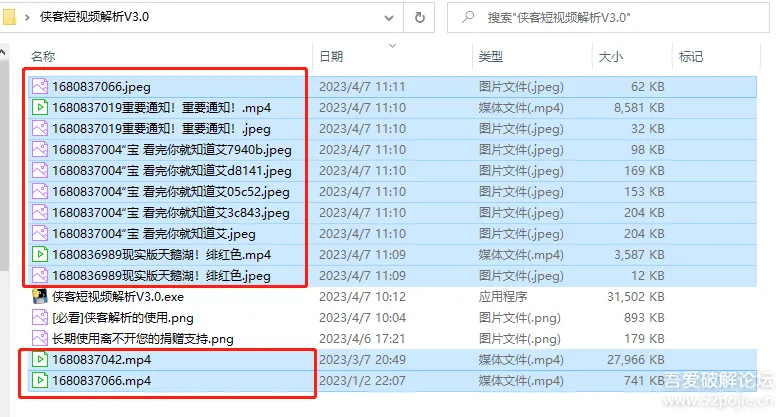The width and height of the screenshot is (783, 417).
Task: Sort files by the 类型 column header
Action: 490,56
